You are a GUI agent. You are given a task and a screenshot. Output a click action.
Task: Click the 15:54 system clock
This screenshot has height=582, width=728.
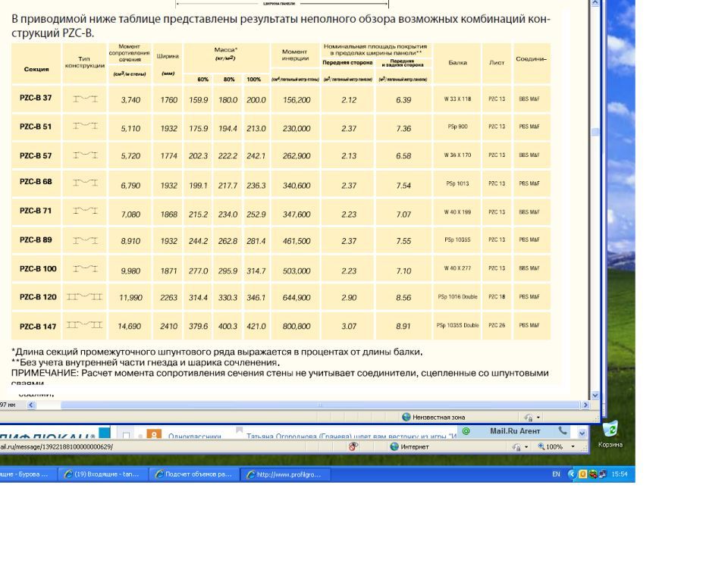coord(620,474)
